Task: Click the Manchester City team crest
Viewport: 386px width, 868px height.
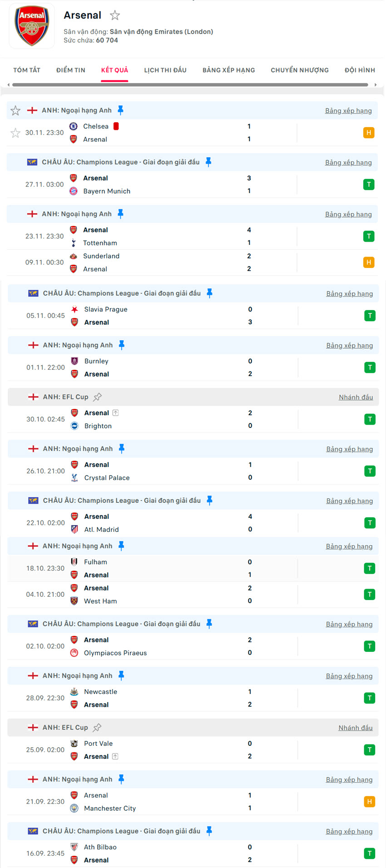Action: coord(74,808)
